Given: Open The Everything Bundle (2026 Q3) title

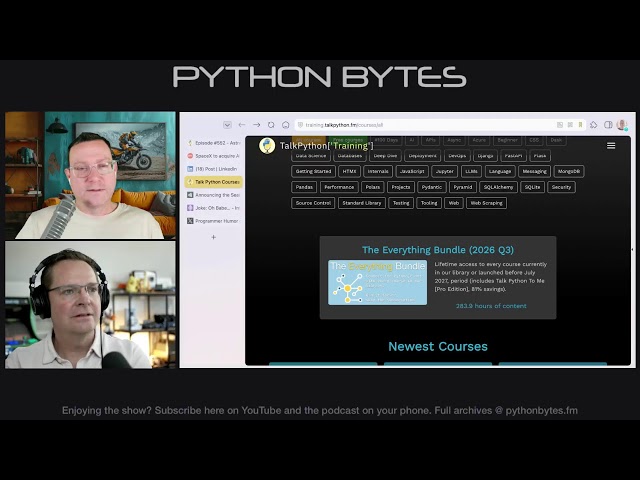Looking at the screenshot, I should pos(438,250).
